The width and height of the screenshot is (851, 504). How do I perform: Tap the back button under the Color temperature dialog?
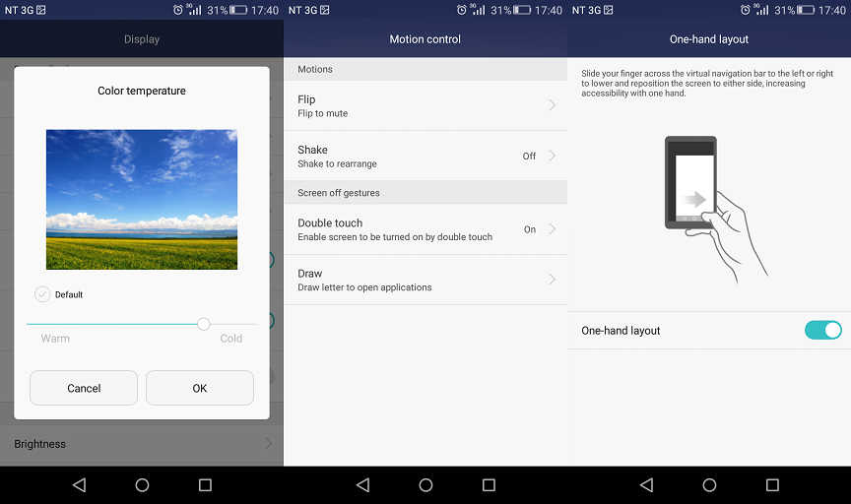point(79,485)
